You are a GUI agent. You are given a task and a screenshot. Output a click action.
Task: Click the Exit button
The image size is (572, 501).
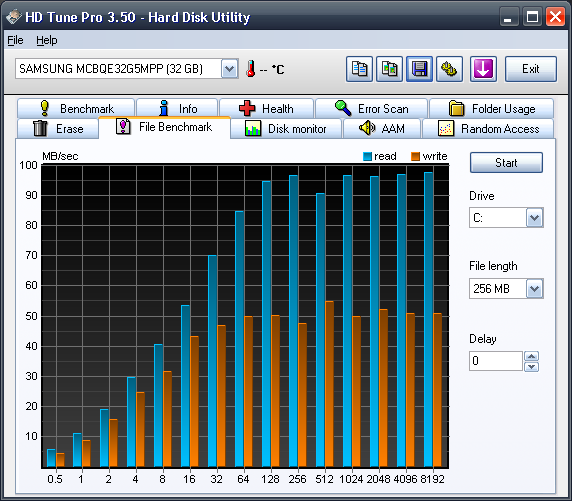[x=530, y=69]
